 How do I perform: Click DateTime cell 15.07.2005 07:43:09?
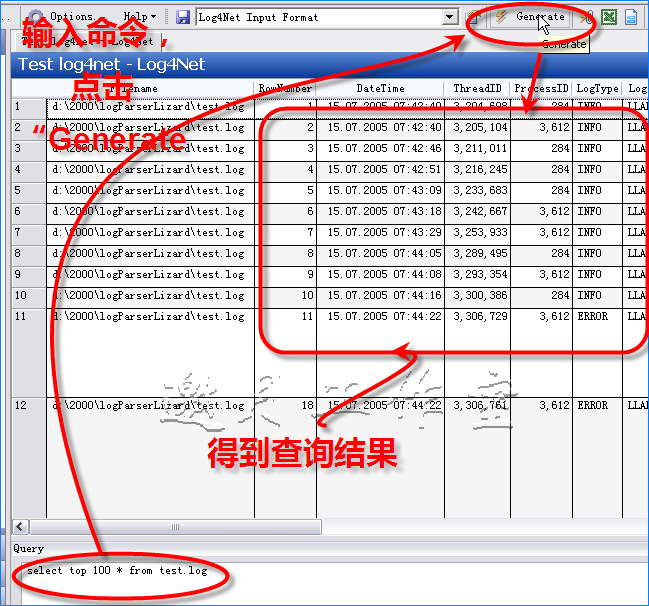(380, 191)
